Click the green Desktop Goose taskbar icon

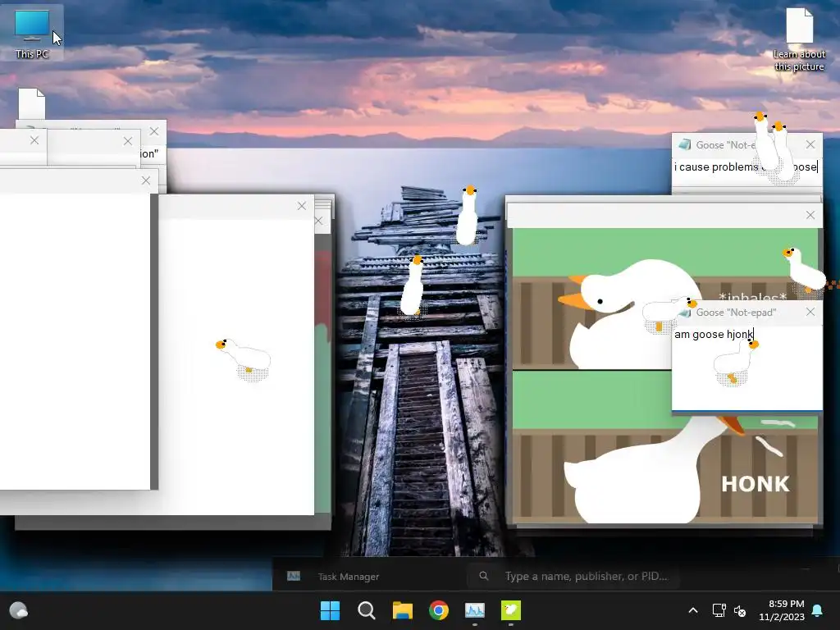tap(510, 610)
